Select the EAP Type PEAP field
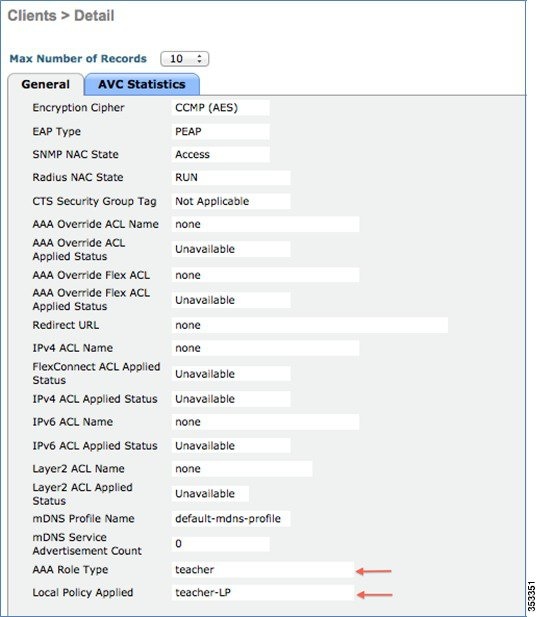This screenshot has width=537, height=617. (220, 131)
